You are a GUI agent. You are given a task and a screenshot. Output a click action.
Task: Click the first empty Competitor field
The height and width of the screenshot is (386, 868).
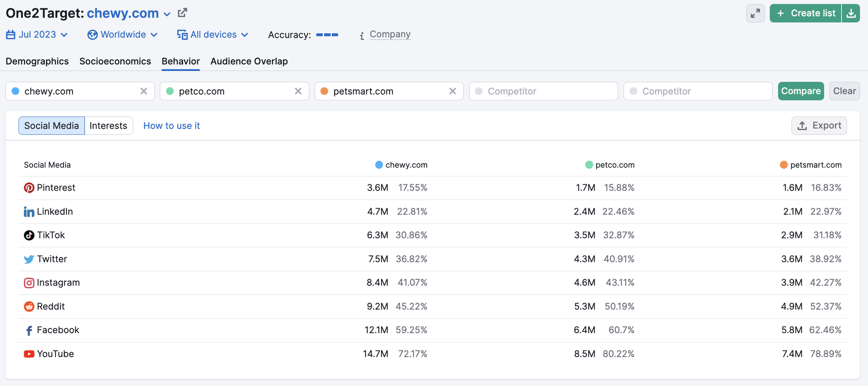[x=544, y=91]
